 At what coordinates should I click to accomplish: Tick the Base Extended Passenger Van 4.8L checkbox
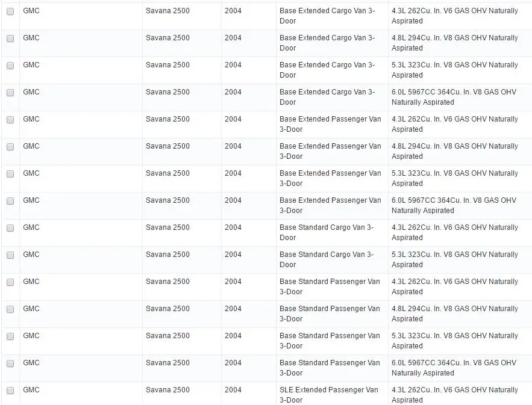pyautogui.click(x=10, y=147)
